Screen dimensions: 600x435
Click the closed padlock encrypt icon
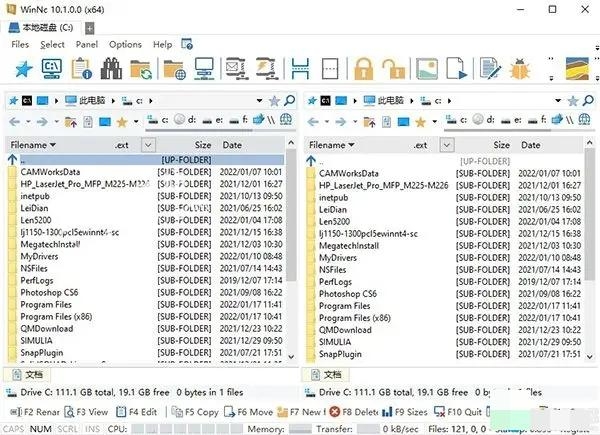point(362,69)
